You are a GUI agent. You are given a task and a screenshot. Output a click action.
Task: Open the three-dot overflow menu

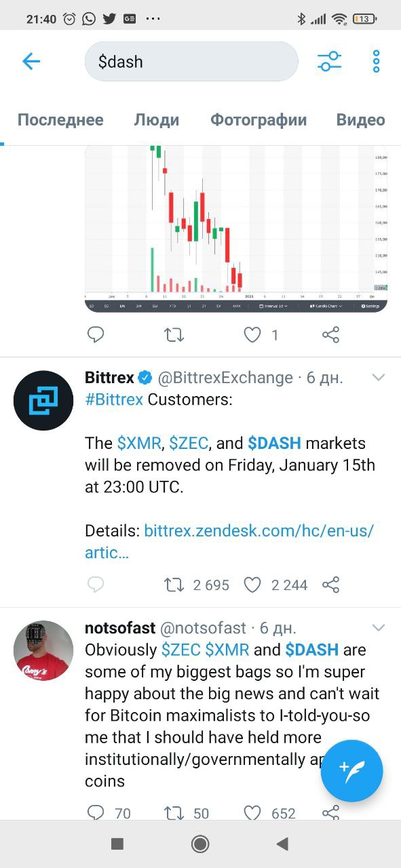click(377, 61)
